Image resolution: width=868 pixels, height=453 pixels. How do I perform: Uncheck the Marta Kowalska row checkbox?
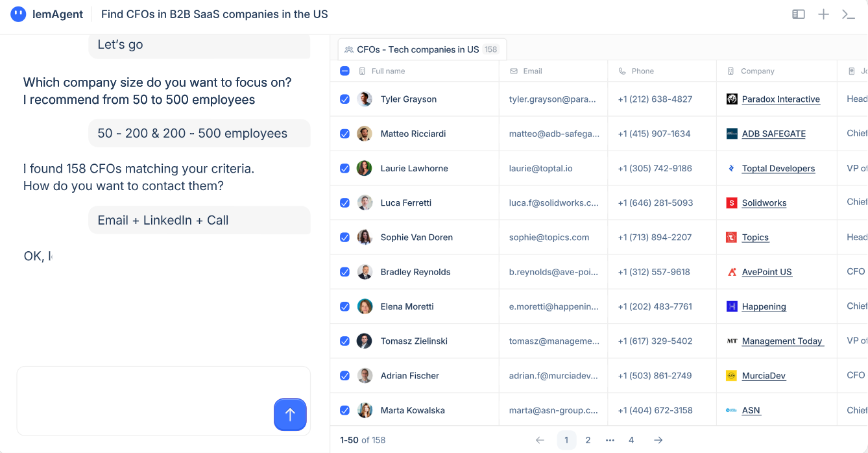click(x=344, y=410)
